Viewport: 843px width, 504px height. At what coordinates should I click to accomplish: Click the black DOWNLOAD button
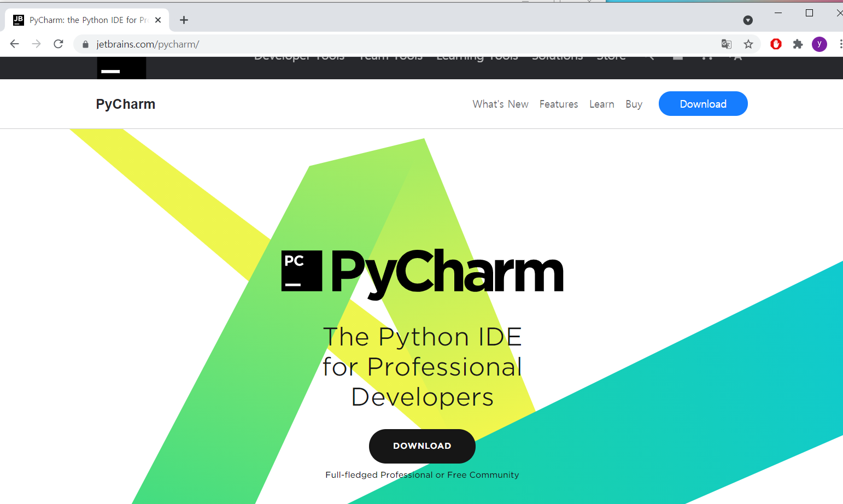point(422,446)
